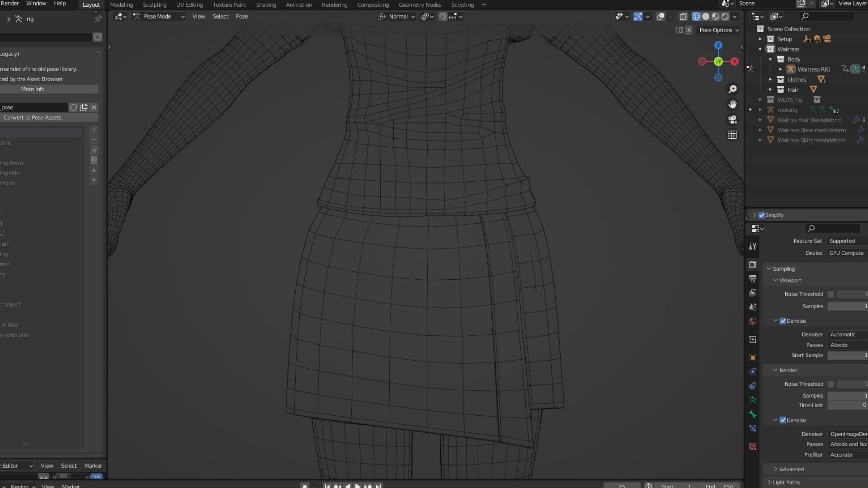Open the Pose menu in viewport header
Image resolution: width=868 pixels, height=488 pixels.
pos(242,17)
